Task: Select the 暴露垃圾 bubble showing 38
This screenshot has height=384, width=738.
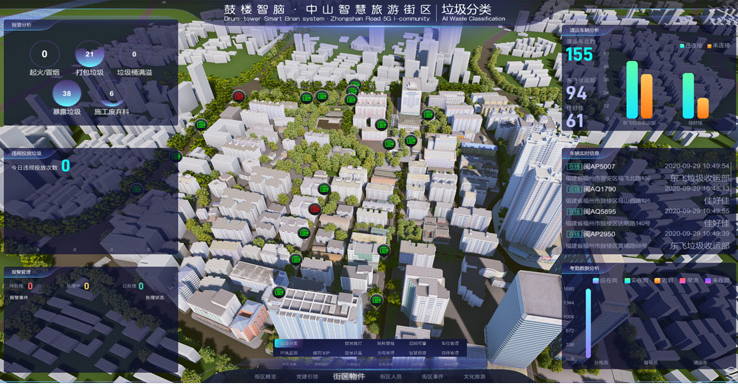Action: [x=67, y=93]
